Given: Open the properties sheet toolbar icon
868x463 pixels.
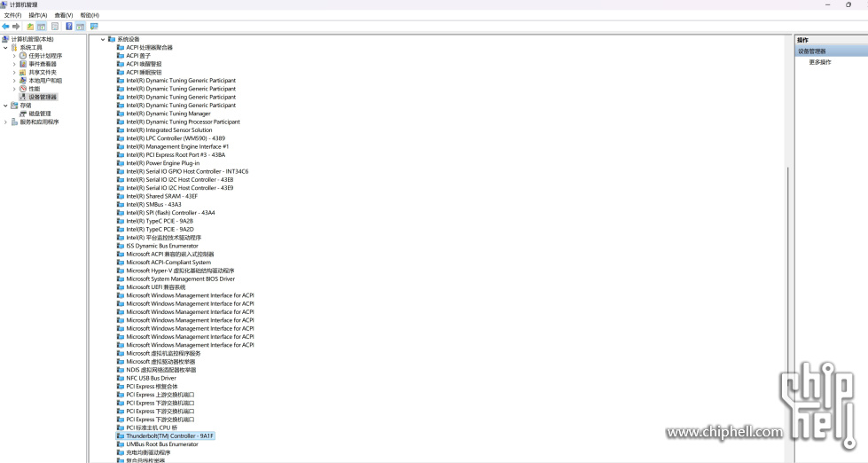Looking at the screenshot, I should tap(55, 27).
